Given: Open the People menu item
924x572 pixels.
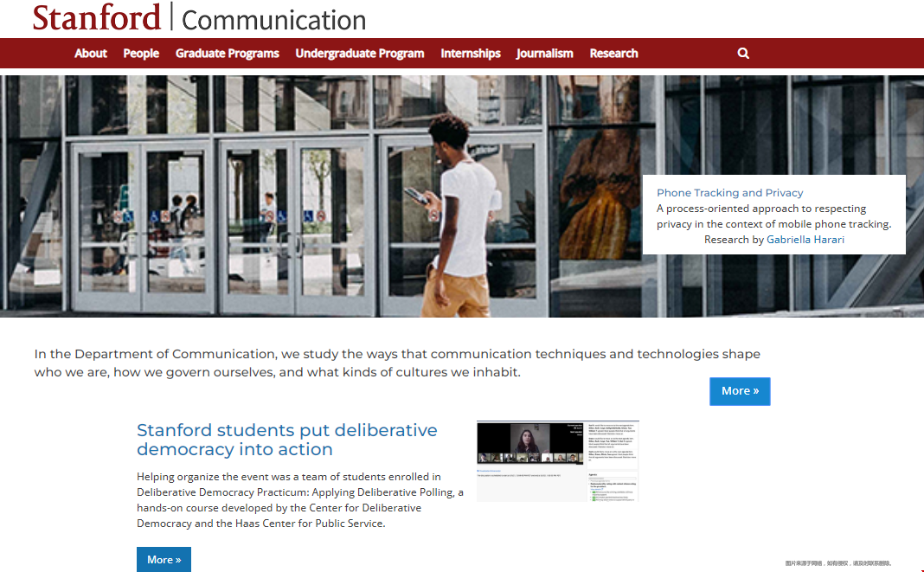Looking at the screenshot, I should (141, 53).
